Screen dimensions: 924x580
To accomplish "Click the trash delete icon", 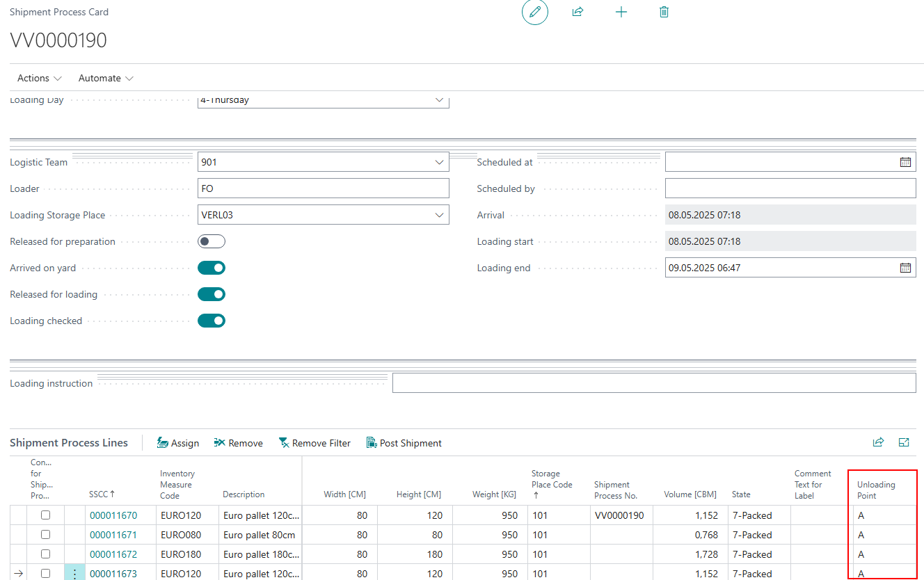I will point(664,13).
